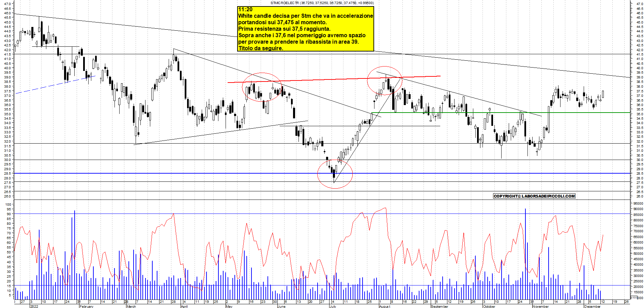Click the August month label on time axis
The height and width of the screenshot is (308, 644).
tap(385, 306)
